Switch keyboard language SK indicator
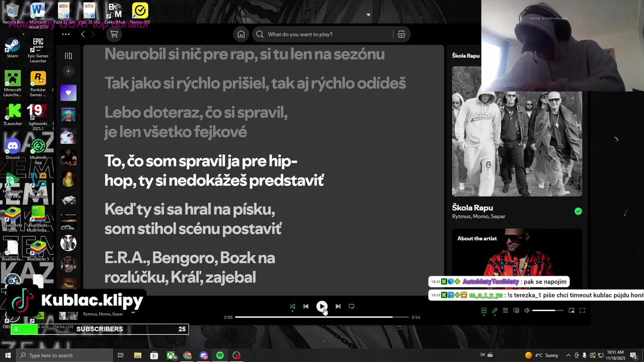 [x=483, y=355]
